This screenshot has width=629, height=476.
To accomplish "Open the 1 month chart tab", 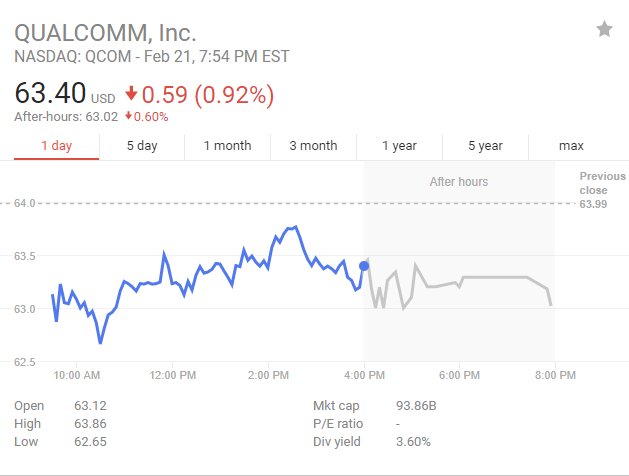I will click(x=227, y=146).
